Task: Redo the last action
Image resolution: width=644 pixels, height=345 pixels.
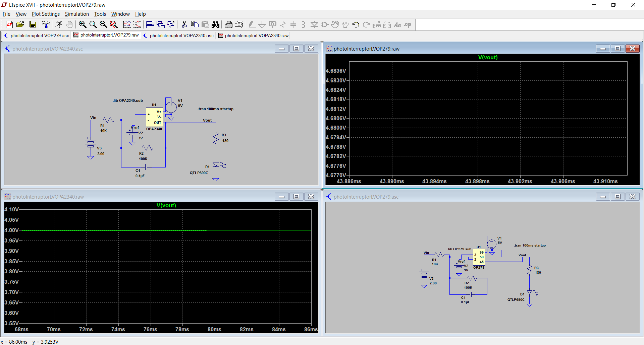Action: click(366, 24)
